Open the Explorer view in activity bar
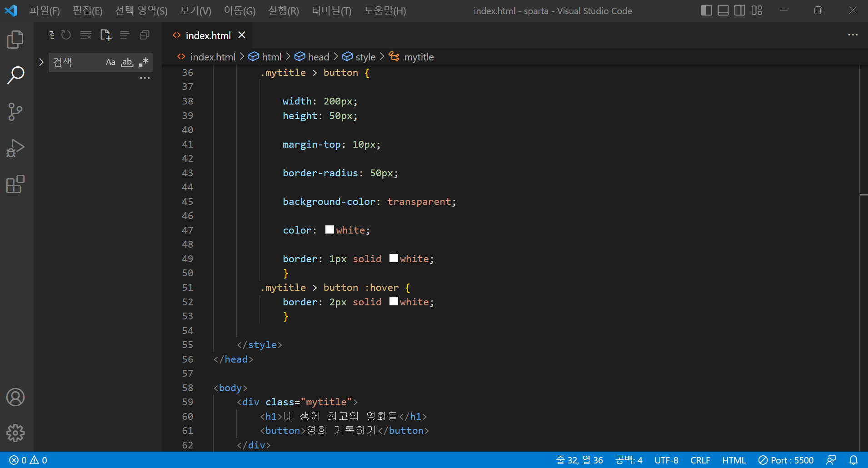868x468 pixels. (15, 40)
